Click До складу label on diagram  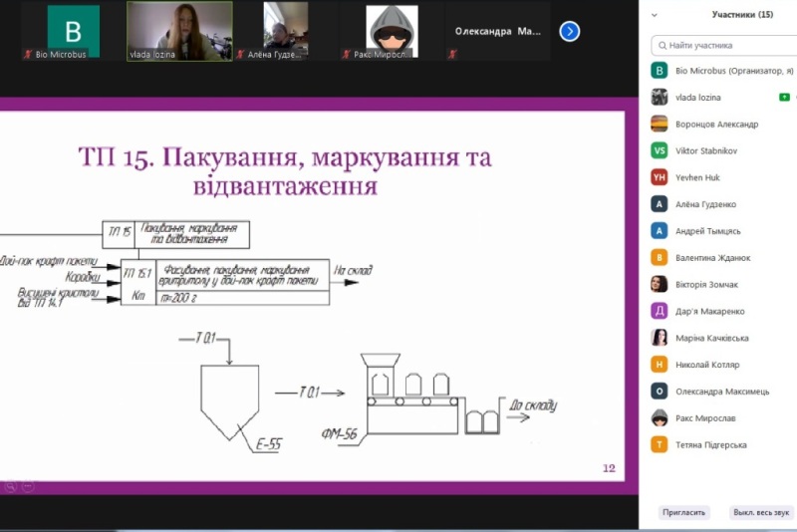pos(533,405)
